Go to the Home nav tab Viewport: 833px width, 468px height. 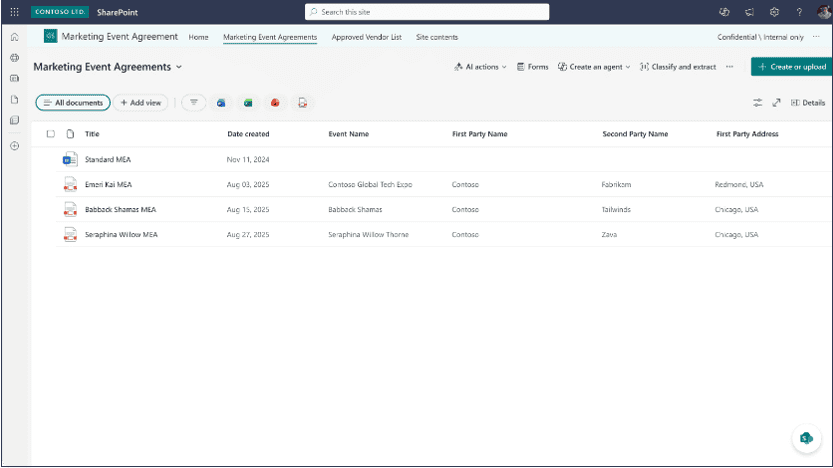pyautogui.click(x=198, y=37)
